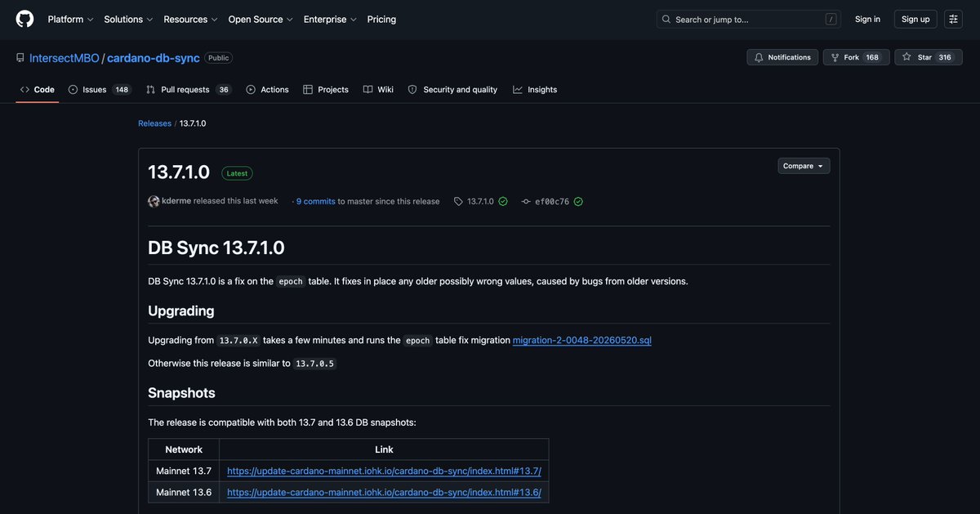The width and height of the screenshot is (980, 514).
Task: Click the star icon in Star button
Action: pyautogui.click(x=906, y=57)
